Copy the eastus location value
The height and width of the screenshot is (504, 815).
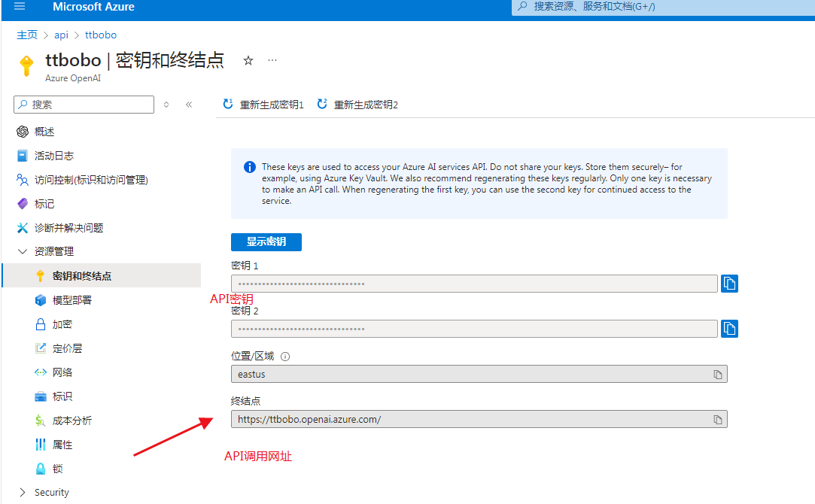(718, 374)
